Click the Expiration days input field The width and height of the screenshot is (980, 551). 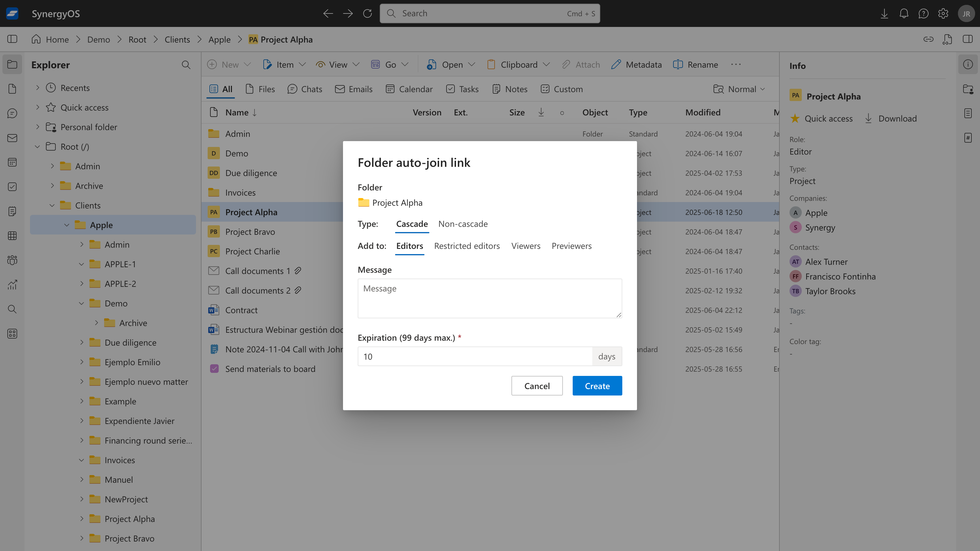[474, 357]
